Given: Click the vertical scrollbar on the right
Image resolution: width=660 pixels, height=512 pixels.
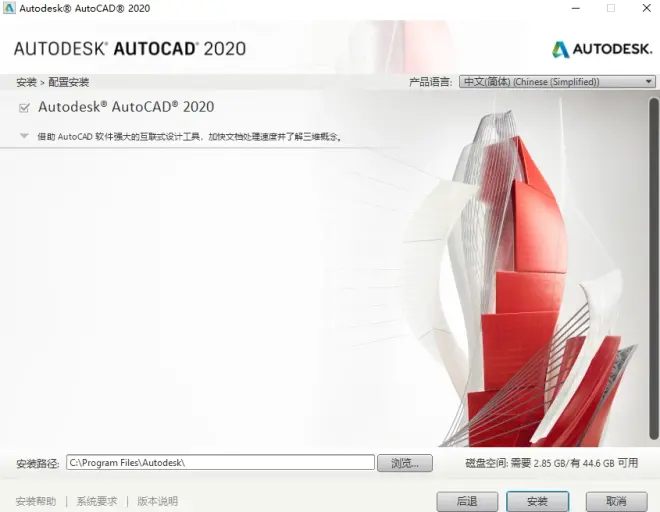Looking at the screenshot, I should [x=654, y=269].
